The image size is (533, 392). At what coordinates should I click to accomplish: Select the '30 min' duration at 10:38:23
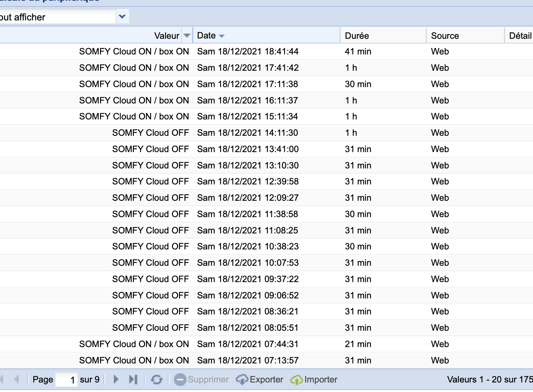pos(358,246)
